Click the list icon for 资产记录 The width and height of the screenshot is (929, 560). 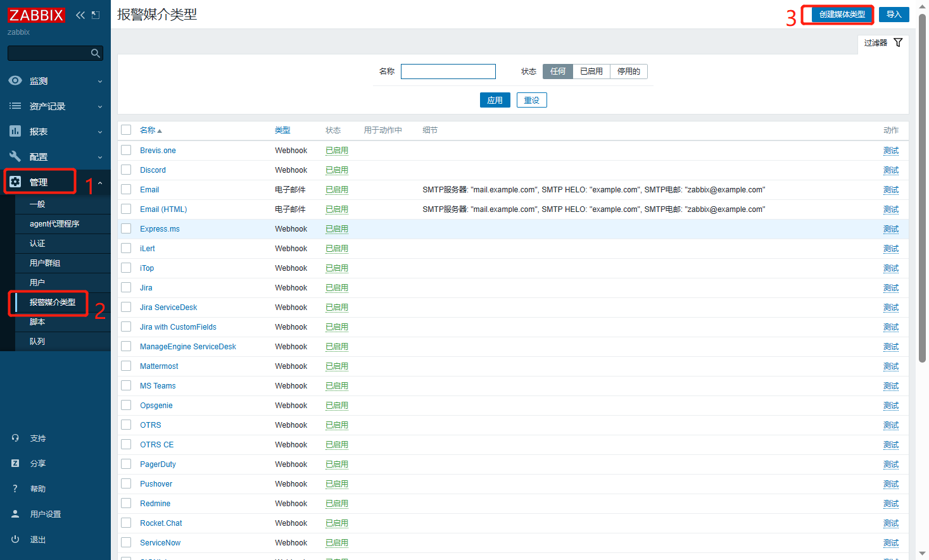pyautogui.click(x=15, y=106)
